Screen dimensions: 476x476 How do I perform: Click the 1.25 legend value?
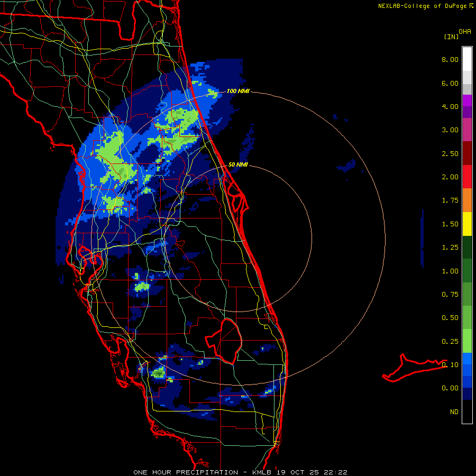pyautogui.click(x=450, y=248)
